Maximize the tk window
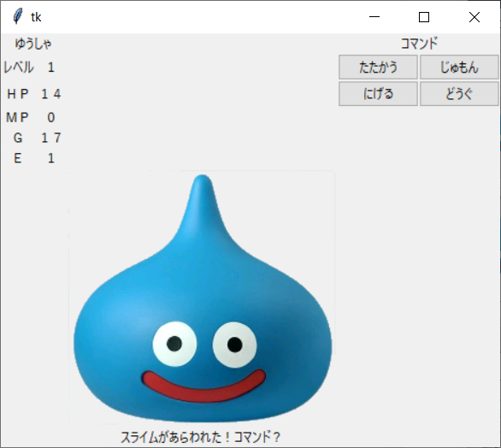The height and width of the screenshot is (448, 501). click(x=424, y=16)
